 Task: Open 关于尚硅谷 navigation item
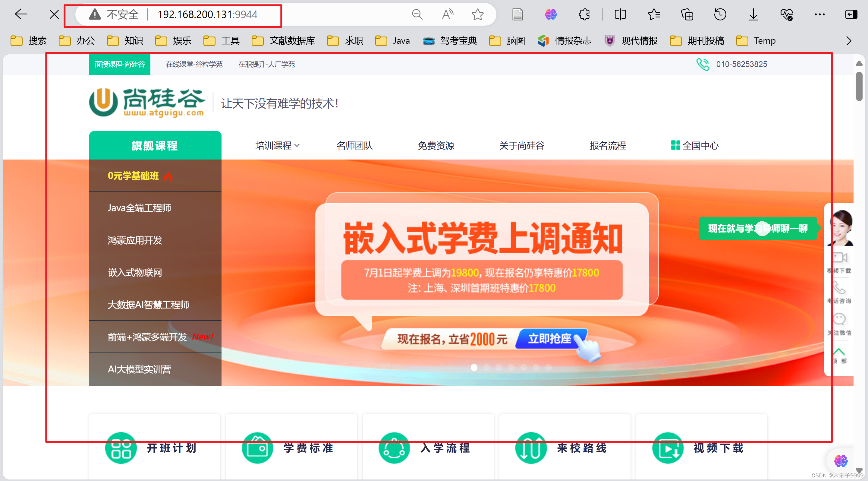pyautogui.click(x=522, y=146)
